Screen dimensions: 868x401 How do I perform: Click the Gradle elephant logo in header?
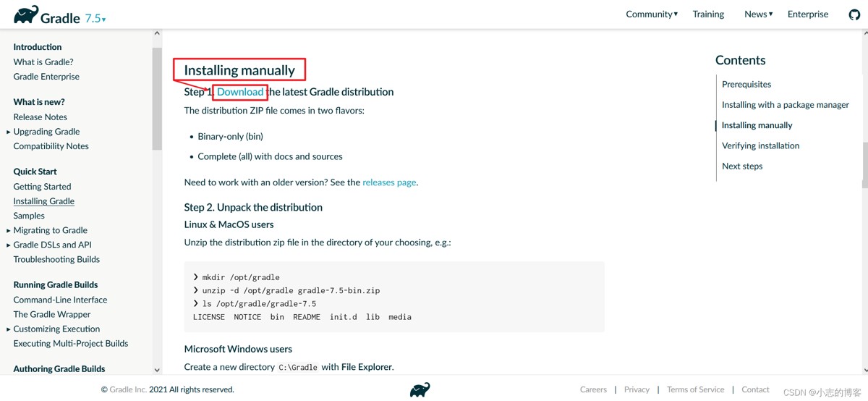27,14
